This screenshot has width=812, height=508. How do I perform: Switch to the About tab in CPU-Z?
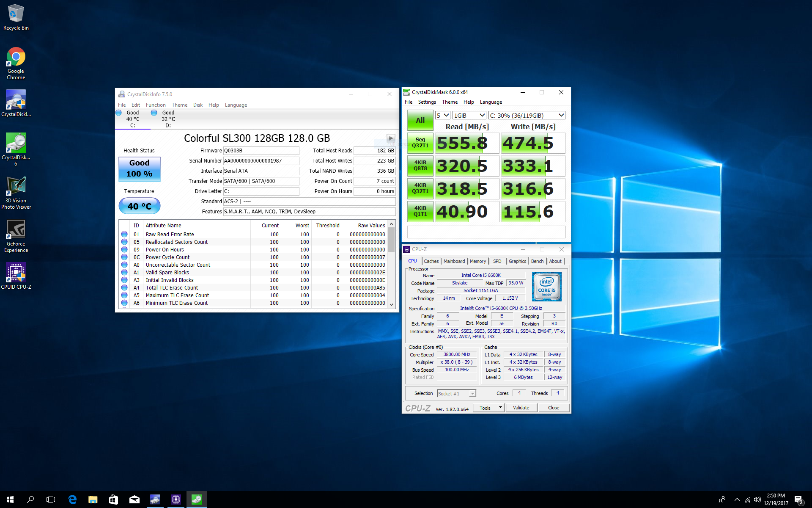click(555, 261)
